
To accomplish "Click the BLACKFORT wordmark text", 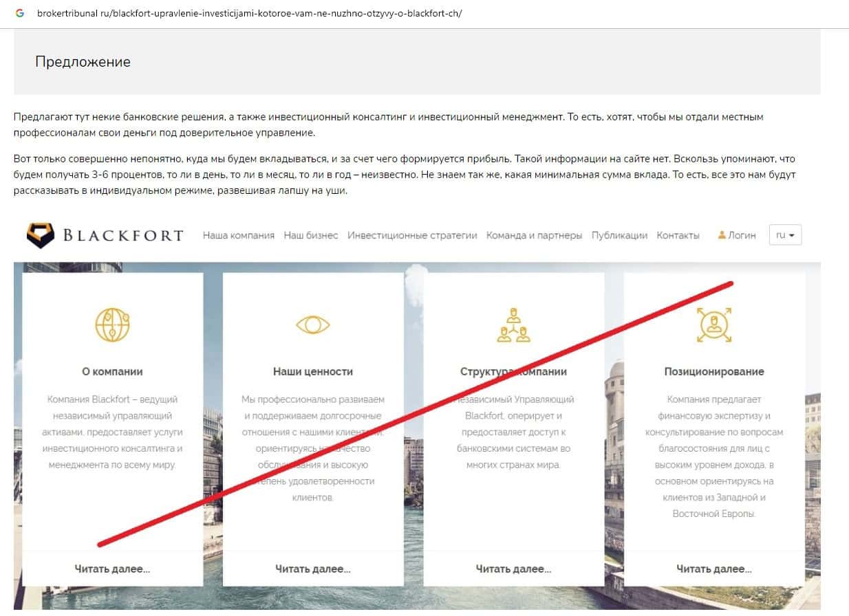I will point(123,236).
